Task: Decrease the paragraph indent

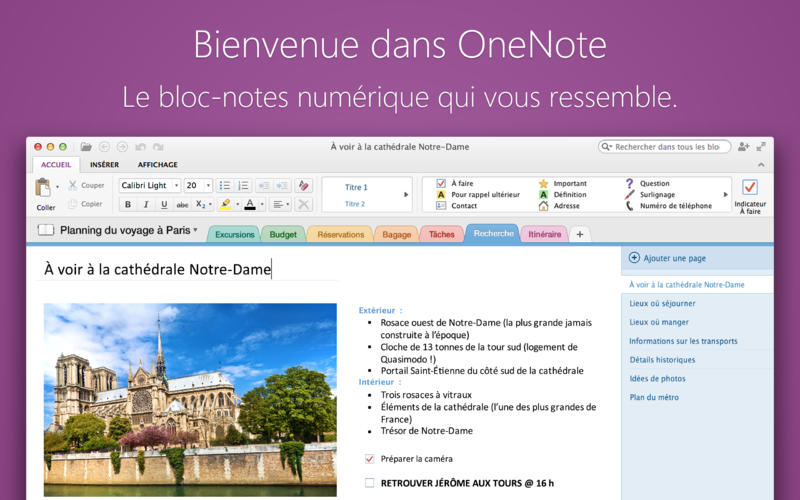Action: click(264, 186)
